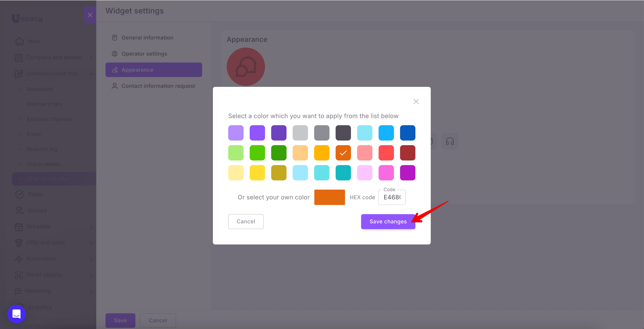644x329 pixels.
Task: Collapse the Communication hub section
Action: click(x=91, y=74)
